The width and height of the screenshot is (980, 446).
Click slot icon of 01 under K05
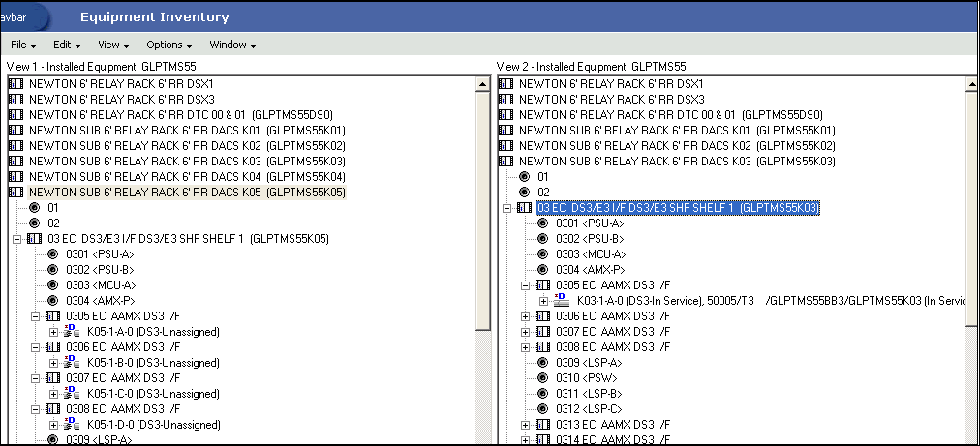click(35, 208)
